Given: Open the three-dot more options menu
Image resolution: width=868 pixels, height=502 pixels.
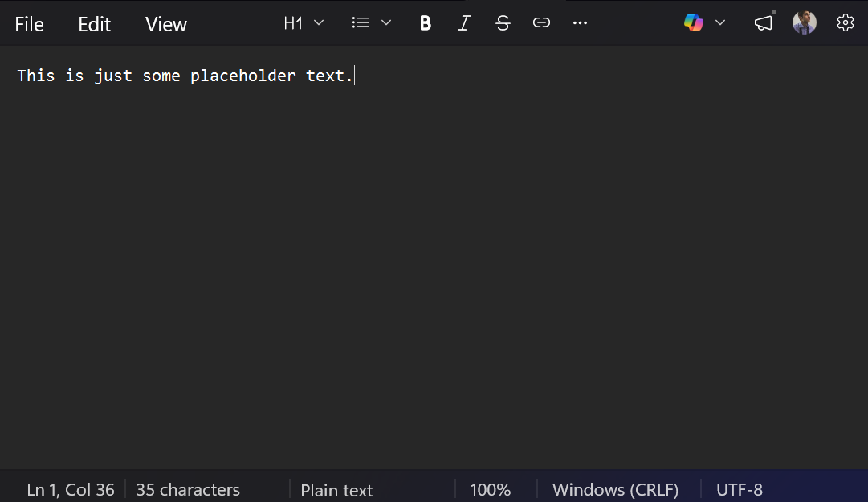Looking at the screenshot, I should (x=580, y=23).
